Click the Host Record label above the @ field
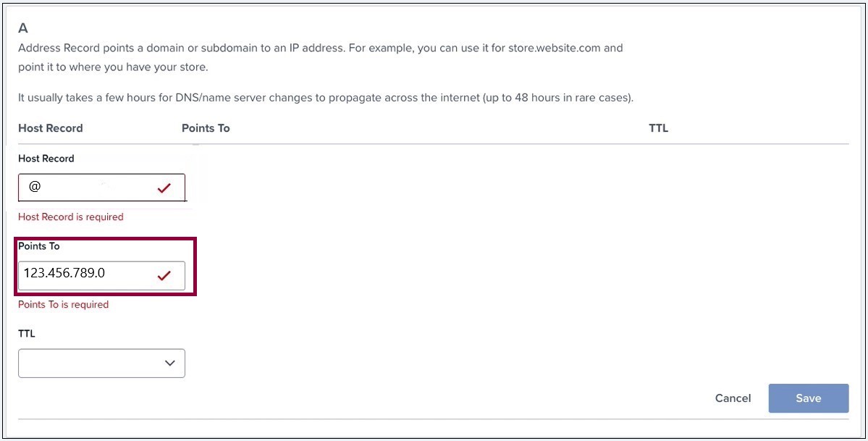 (46, 159)
